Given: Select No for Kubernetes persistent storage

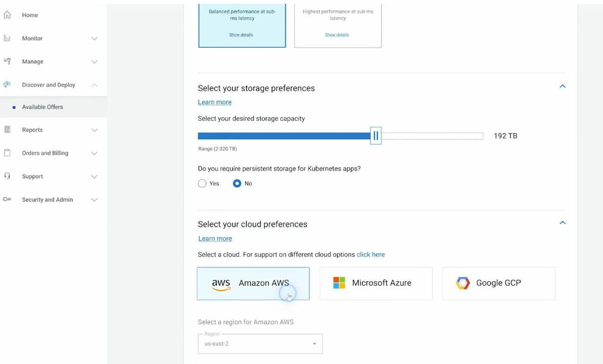Looking at the screenshot, I should point(237,183).
